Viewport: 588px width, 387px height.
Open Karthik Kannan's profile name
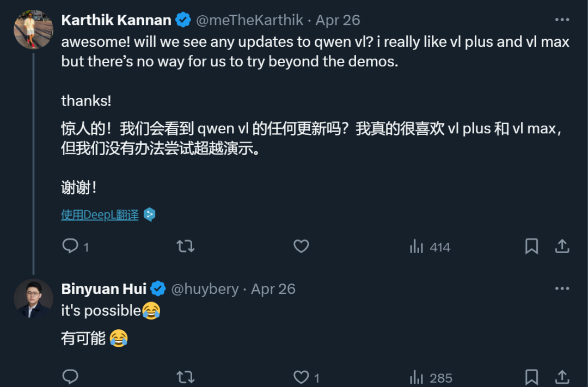[116, 20]
